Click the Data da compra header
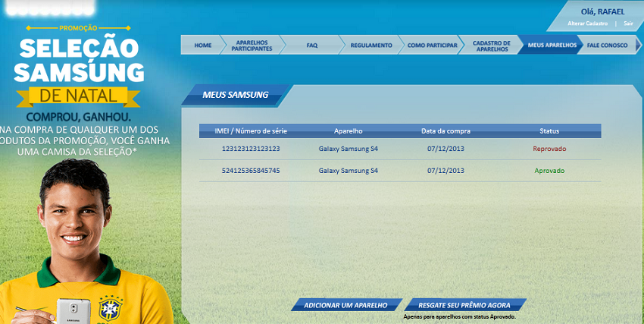The image size is (644, 324). [445, 131]
